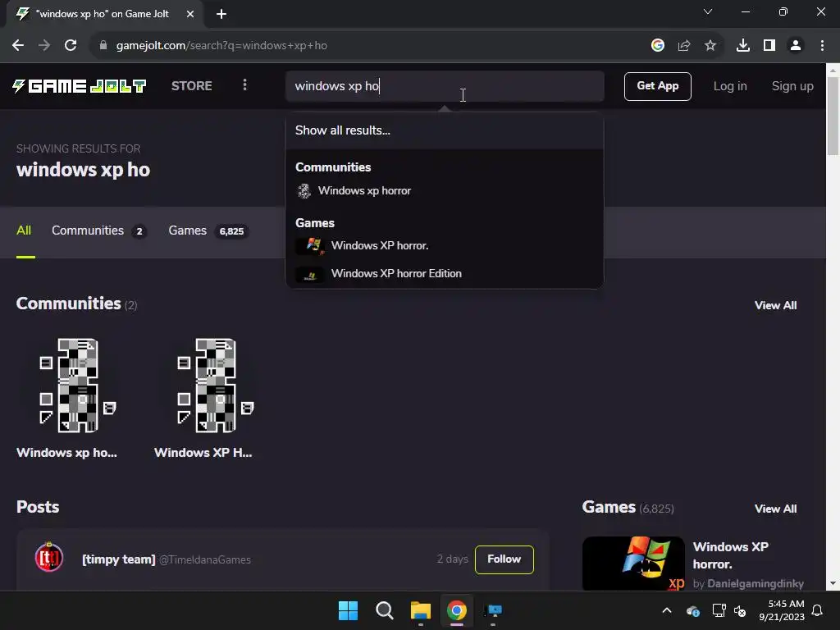
Task: Open the STORE link
Action: (192, 85)
